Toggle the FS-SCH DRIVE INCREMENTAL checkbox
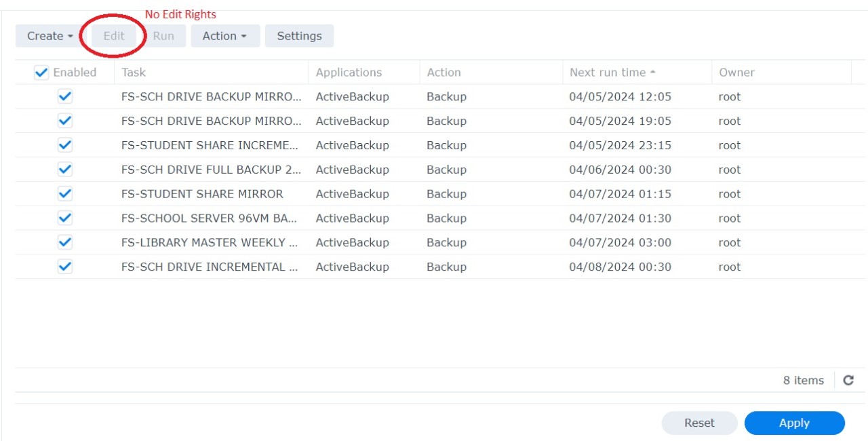Image resolution: width=868 pixels, height=441 pixels. pos(65,267)
